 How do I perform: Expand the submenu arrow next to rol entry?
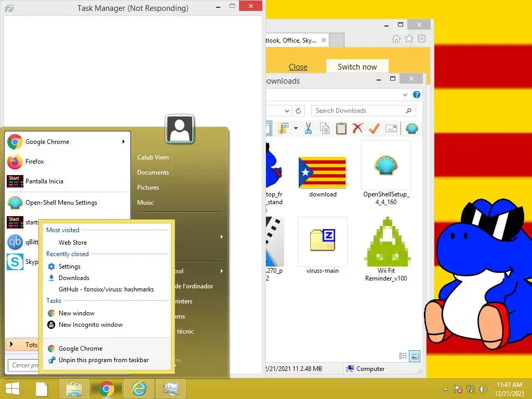221,271
